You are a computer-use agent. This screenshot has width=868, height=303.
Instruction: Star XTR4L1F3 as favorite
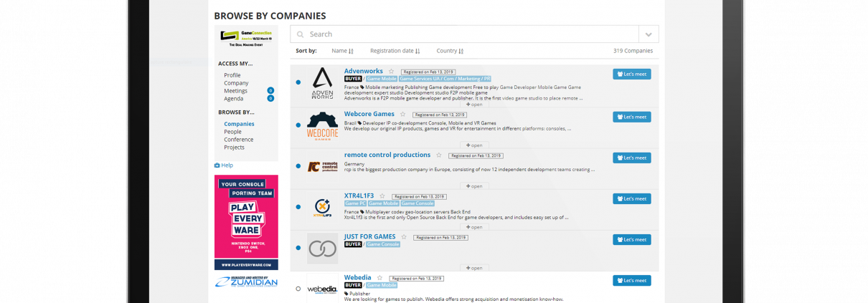coord(382,196)
